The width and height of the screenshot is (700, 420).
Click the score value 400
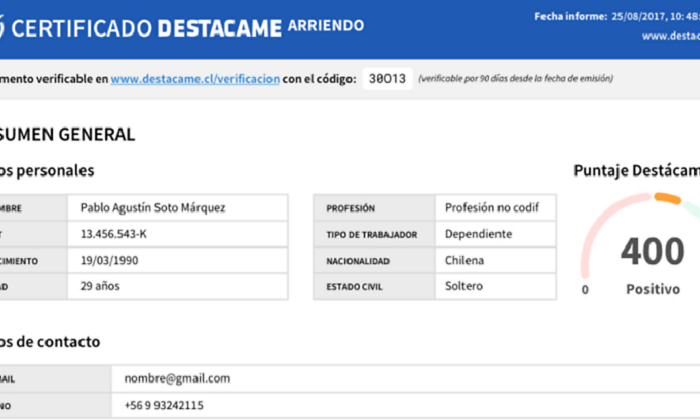click(653, 251)
